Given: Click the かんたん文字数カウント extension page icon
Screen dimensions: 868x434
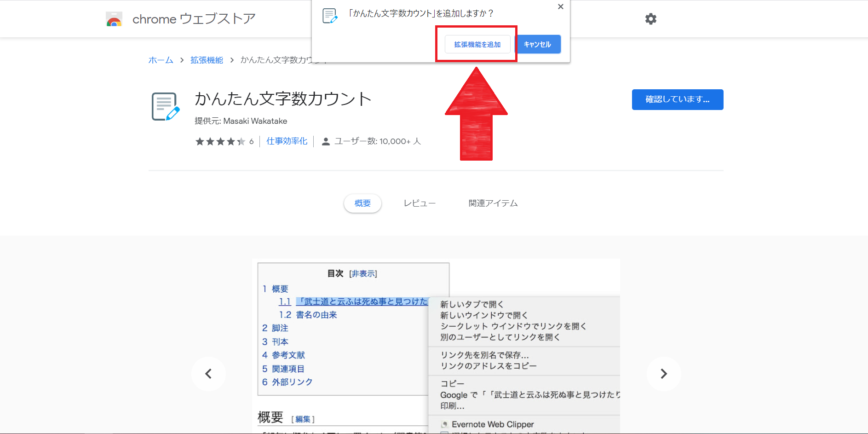Looking at the screenshot, I should tap(166, 107).
